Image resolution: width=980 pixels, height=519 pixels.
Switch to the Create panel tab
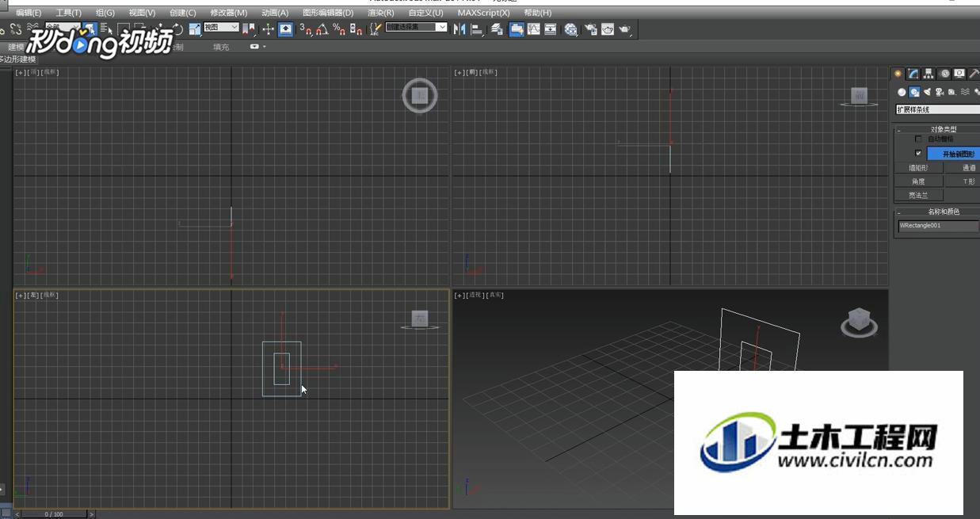click(x=898, y=74)
